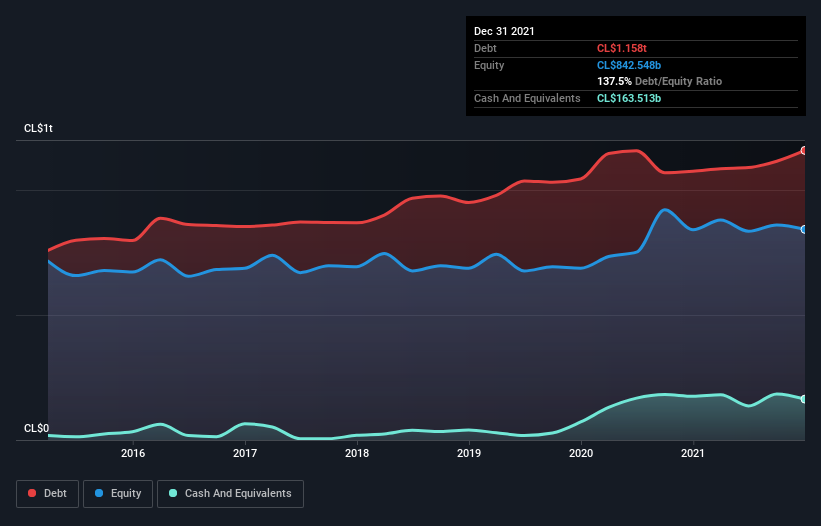Click the CL$1.158t debt value

click(622, 48)
